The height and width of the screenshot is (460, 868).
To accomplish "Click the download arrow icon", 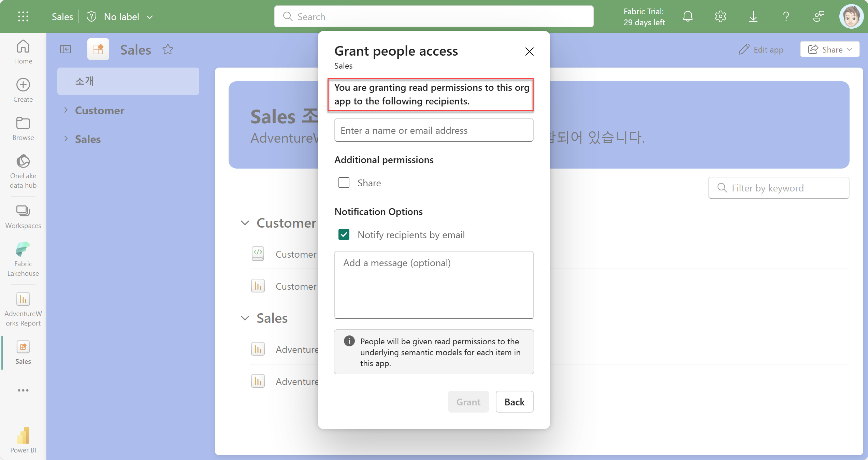I will (x=753, y=16).
